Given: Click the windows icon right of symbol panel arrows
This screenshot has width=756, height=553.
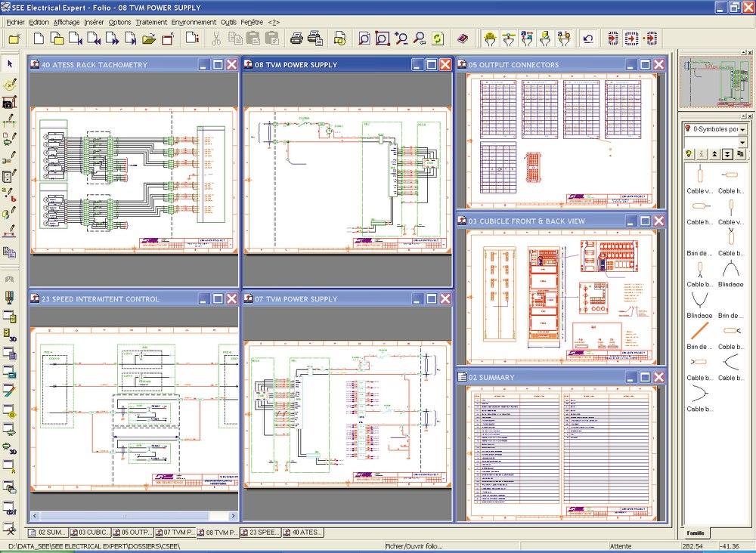Looking at the screenshot, I should [740, 154].
